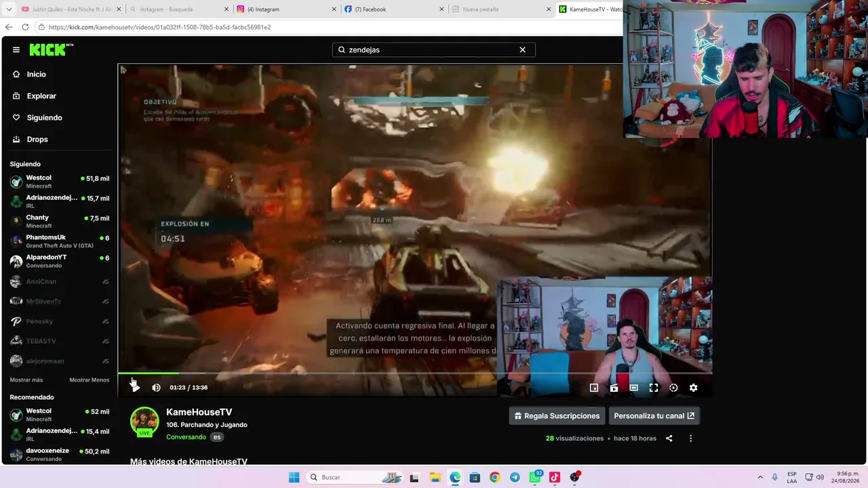Viewport: 868px width, 488px height.
Task: Open Microsoft Edge from the taskbar
Action: click(x=455, y=477)
